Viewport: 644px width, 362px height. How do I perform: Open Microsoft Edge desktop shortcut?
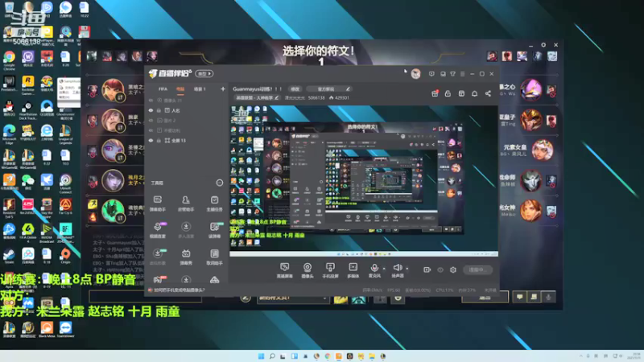[x=9, y=134]
